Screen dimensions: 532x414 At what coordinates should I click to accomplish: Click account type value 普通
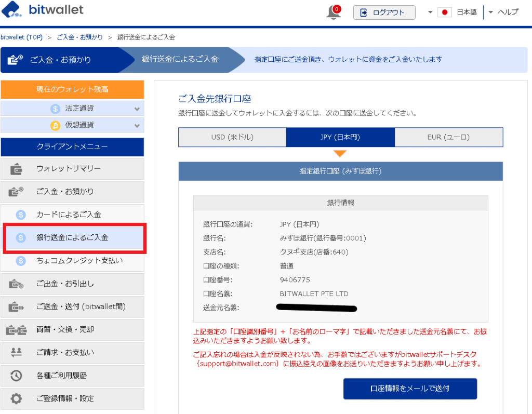287,266
